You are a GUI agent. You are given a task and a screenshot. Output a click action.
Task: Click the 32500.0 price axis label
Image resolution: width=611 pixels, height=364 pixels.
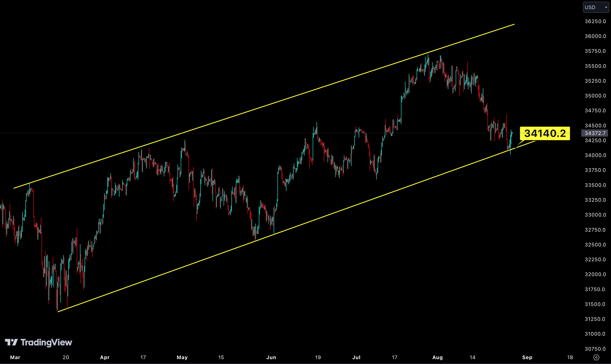tap(595, 245)
